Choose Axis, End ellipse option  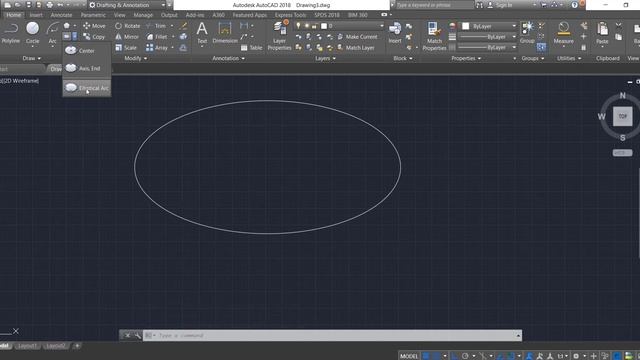(86, 68)
